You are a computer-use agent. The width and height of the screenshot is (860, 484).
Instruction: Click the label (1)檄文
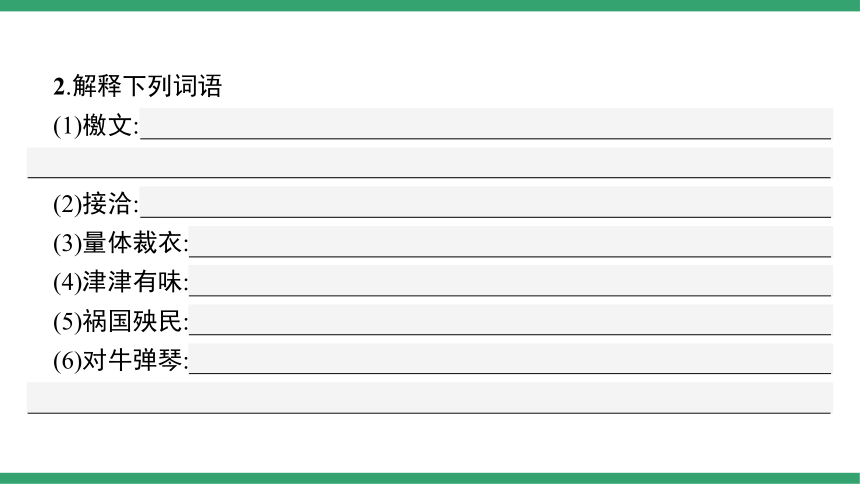95,125
